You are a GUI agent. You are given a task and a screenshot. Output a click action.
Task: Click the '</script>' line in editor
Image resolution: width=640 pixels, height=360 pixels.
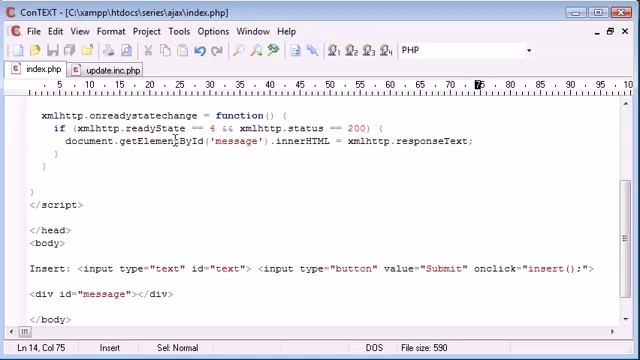[x=56, y=205]
